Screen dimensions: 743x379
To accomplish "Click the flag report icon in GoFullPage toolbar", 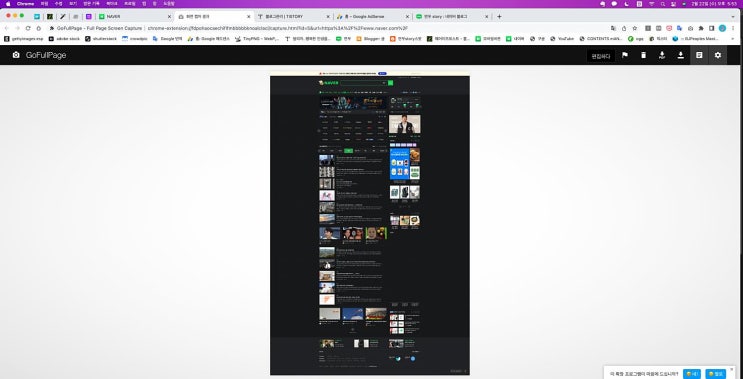I will 625,55.
